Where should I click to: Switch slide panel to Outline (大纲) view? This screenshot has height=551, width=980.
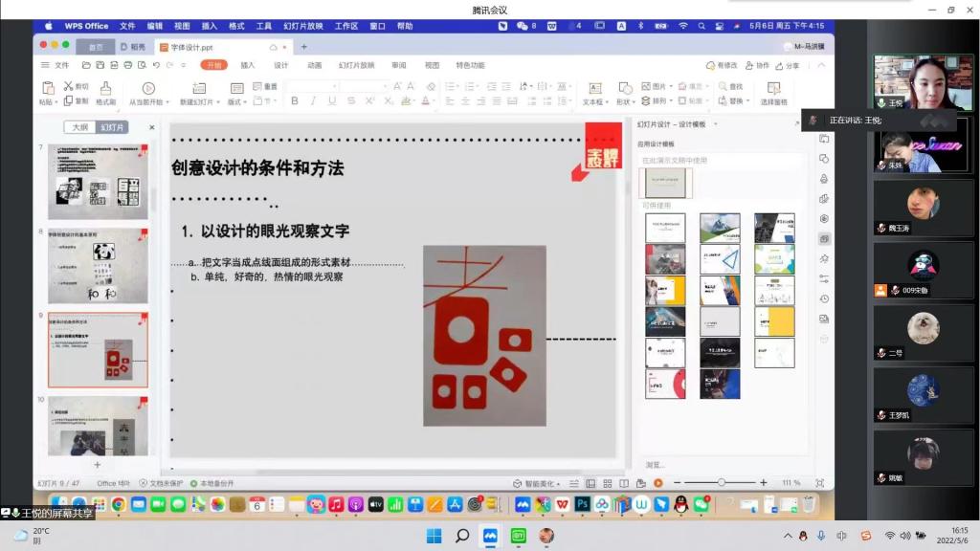(80, 127)
